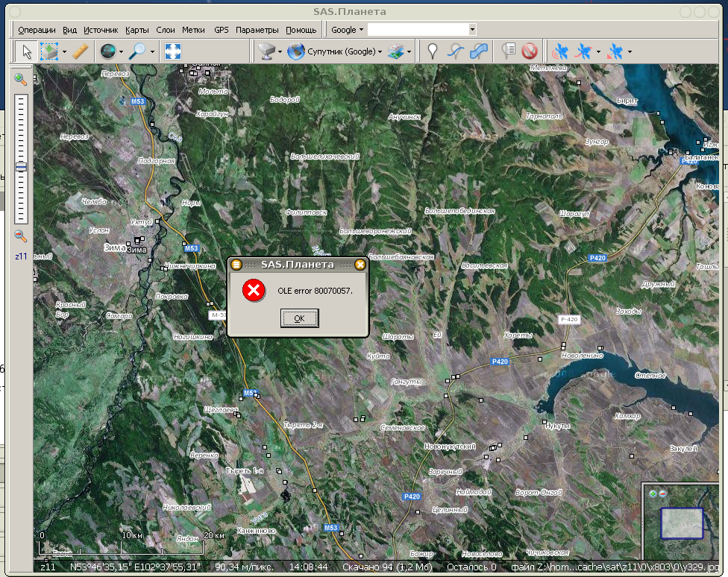Click the red hide-all-marks icon
Image resolution: width=728 pixels, height=577 pixels.
tap(530, 51)
